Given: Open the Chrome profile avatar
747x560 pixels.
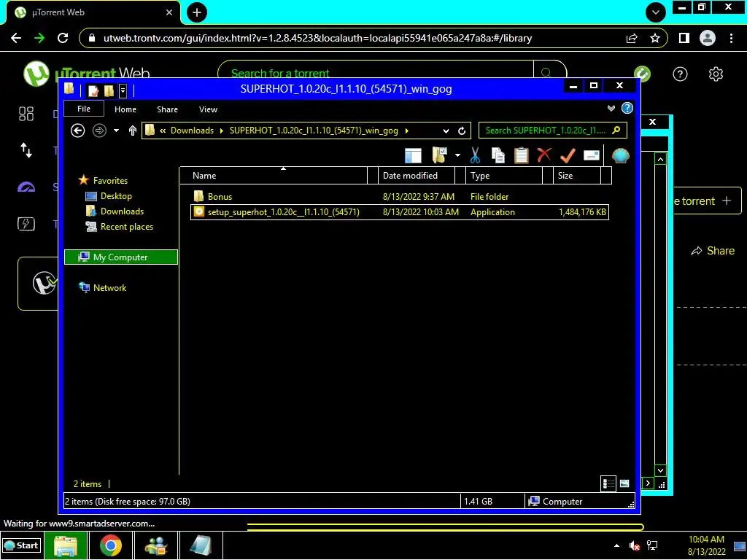Looking at the screenshot, I should click(708, 38).
